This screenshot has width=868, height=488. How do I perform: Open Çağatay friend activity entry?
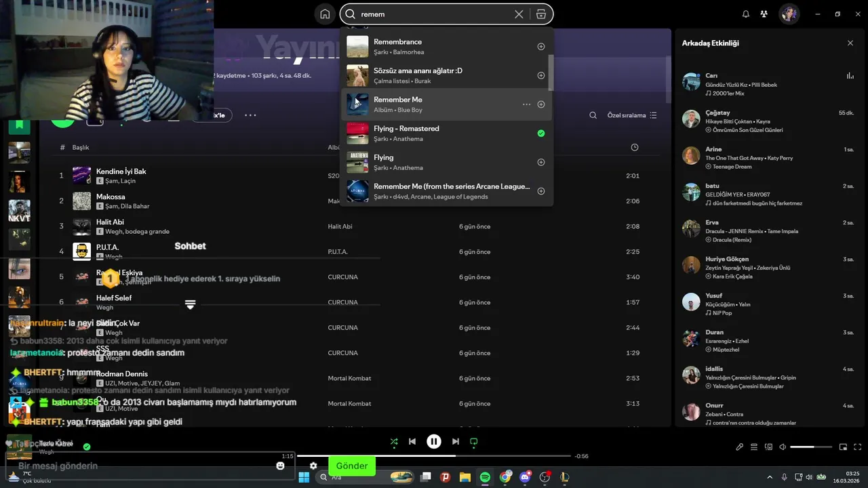click(x=768, y=121)
